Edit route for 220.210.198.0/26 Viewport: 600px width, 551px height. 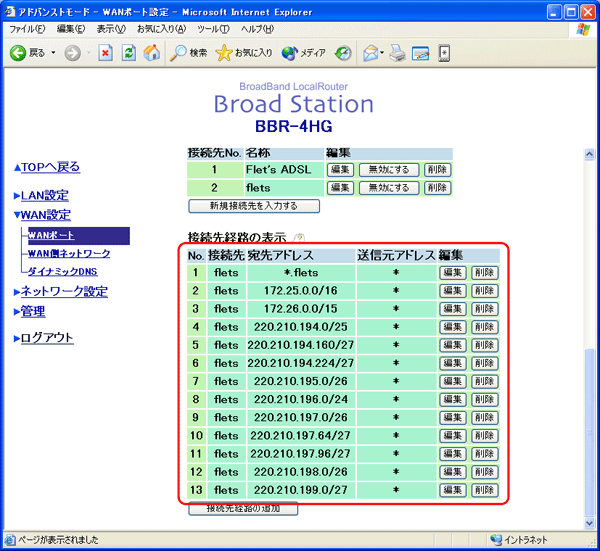pyautogui.click(x=453, y=472)
